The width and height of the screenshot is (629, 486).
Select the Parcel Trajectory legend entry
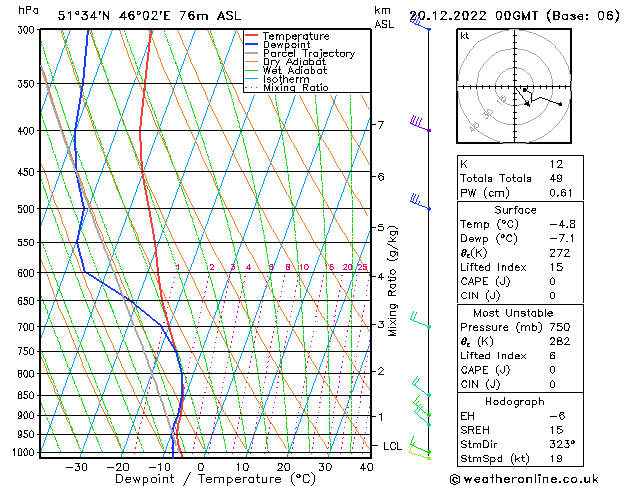pyautogui.click(x=308, y=54)
